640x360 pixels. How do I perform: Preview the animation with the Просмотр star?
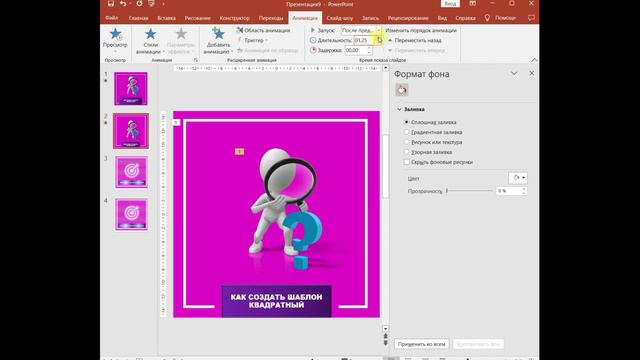pos(116,34)
